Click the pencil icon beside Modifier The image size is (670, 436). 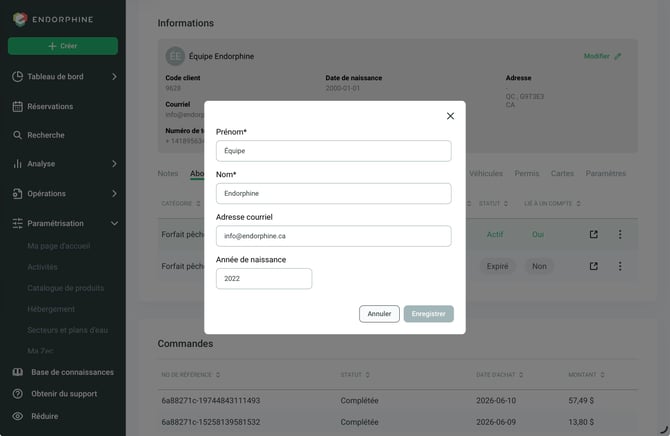(617, 56)
